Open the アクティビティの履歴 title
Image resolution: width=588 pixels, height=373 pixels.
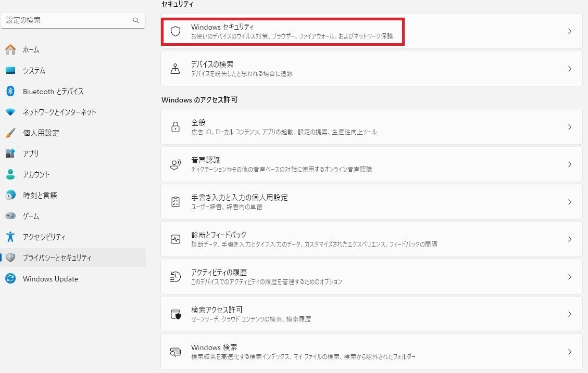(219, 272)
